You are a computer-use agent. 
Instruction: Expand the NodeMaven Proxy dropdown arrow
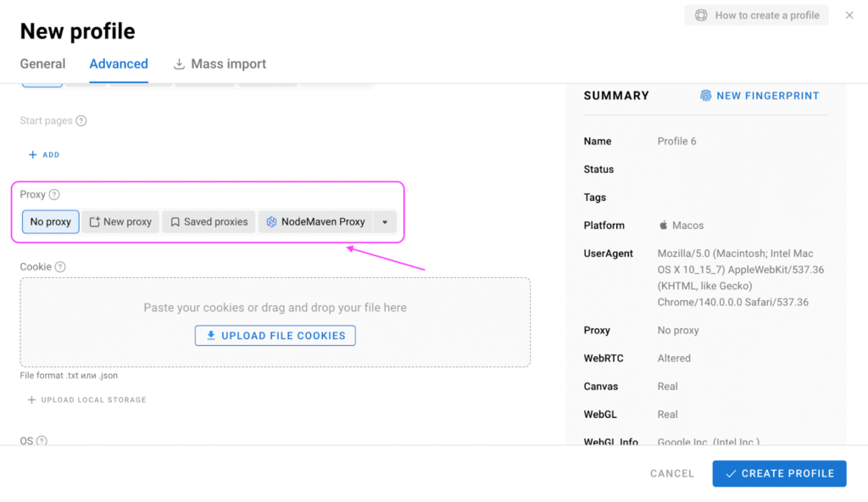385,222
